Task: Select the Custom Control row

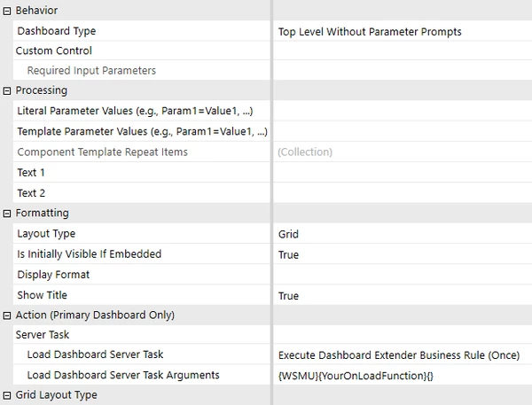Action: pos(142,51)
